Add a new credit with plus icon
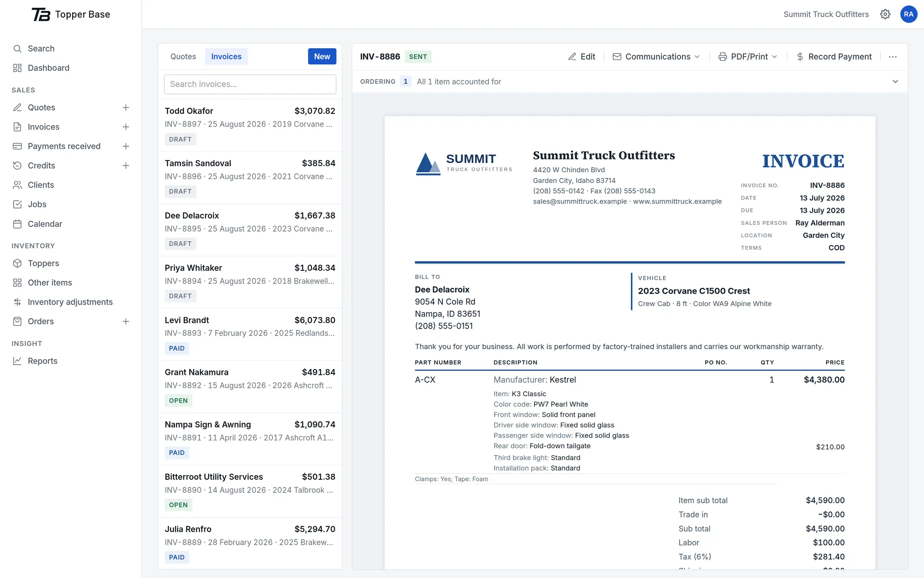 (x=126, y=165)
